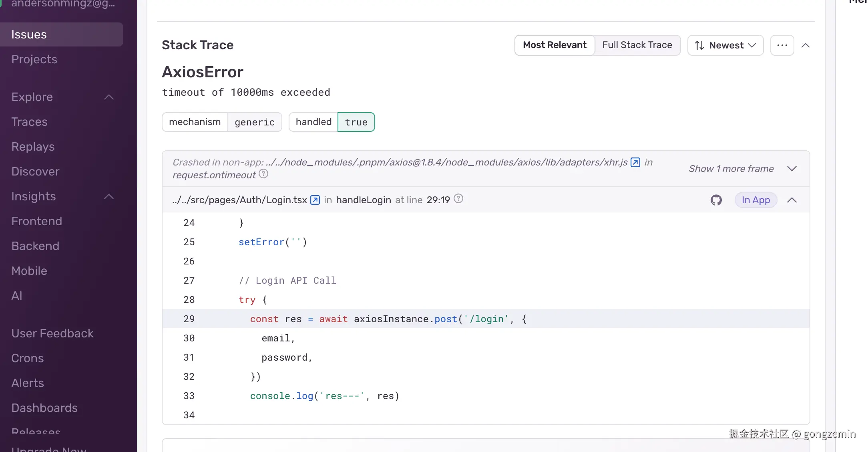Open the GitHub source link icon
The height and width of the screenshot is (452, 868).
[716, 200]
